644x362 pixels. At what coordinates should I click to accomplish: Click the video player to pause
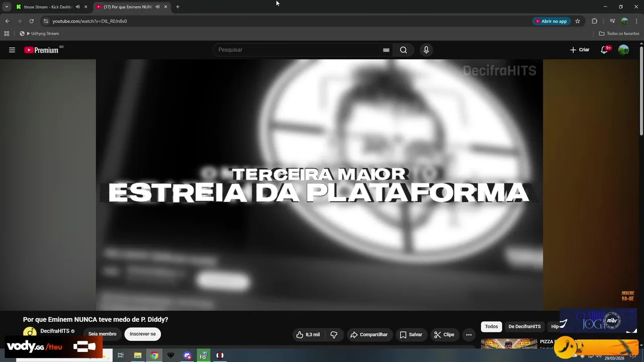319,185
